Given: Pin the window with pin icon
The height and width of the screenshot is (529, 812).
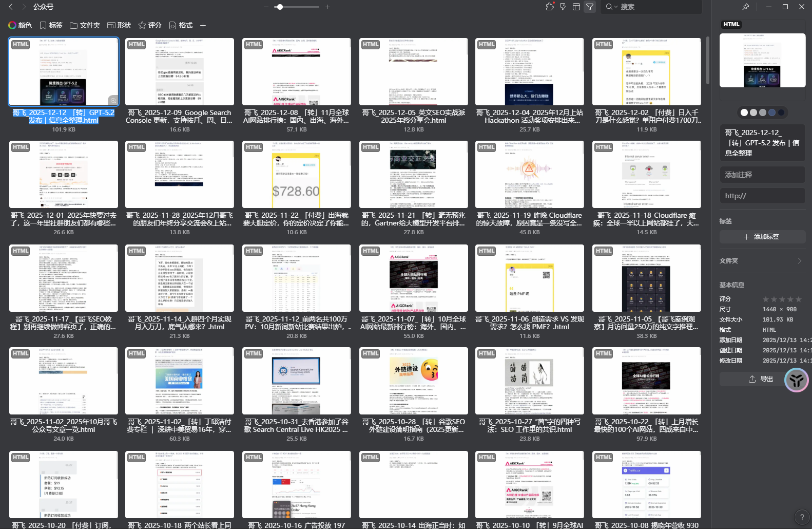Looking at the screenshot, I should pos(746,7).
